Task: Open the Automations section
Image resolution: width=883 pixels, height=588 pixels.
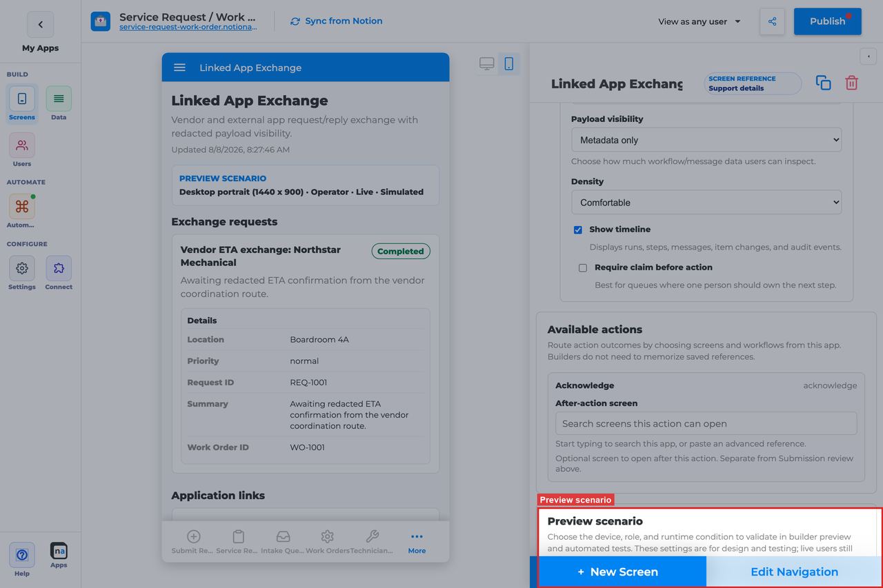Action: pos(22,211)
